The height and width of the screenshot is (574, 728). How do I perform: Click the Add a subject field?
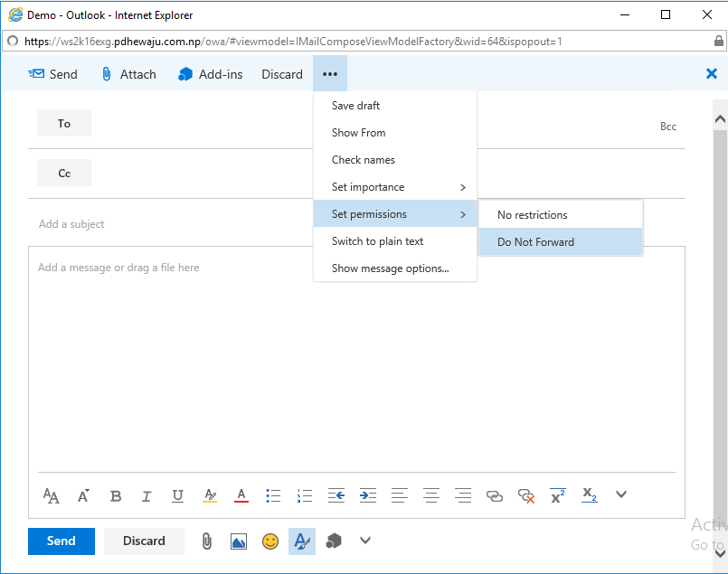click(x=172, y=224)
